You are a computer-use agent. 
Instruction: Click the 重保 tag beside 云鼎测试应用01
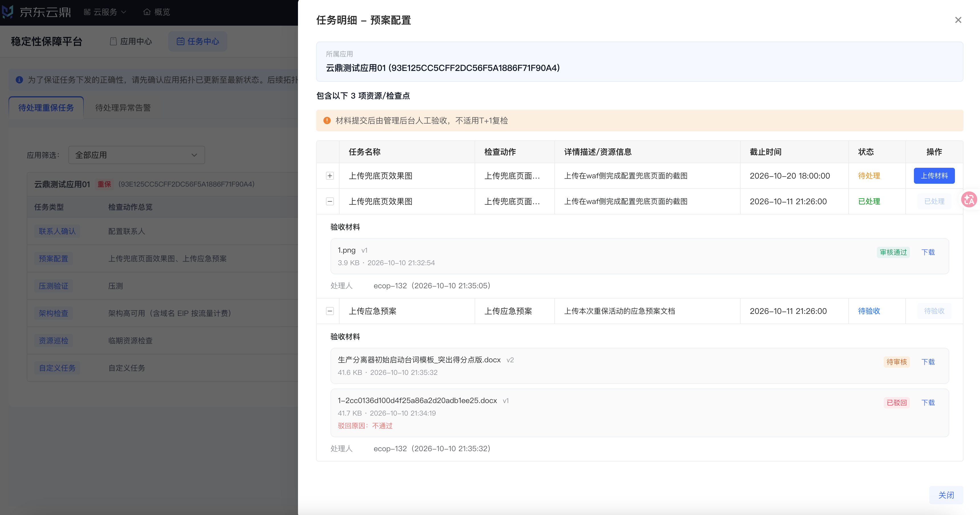[104, 185]
